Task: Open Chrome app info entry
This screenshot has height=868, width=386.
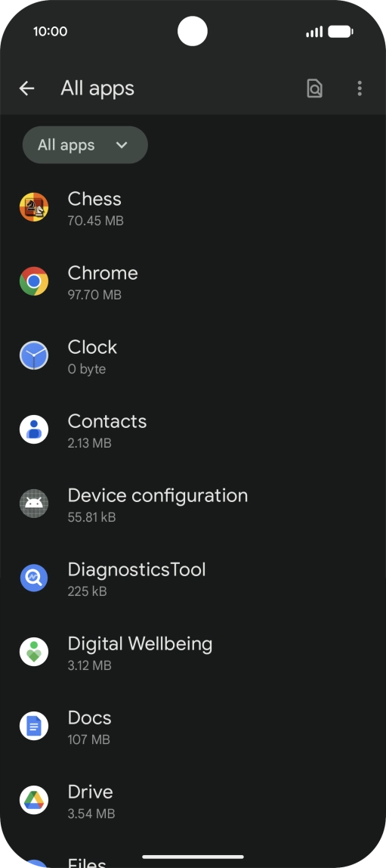Action: pyautogui.click(x=193, y=282)
